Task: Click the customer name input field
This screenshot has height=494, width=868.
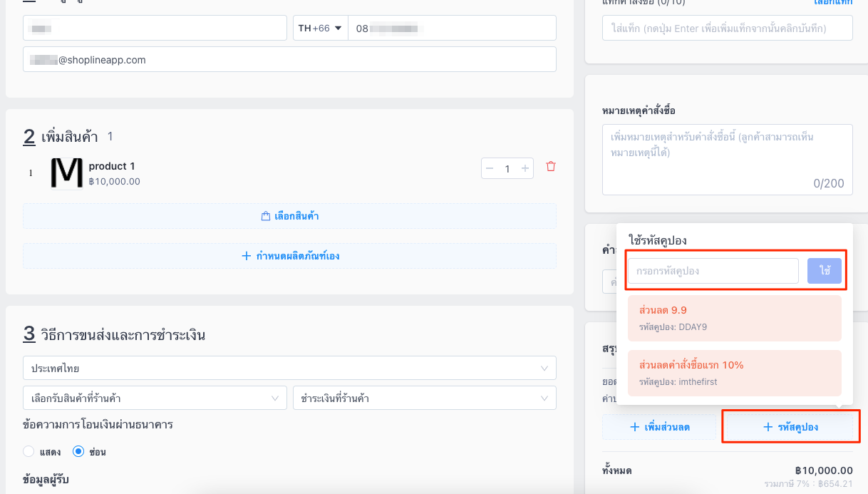Action: [x=155, y=29]
